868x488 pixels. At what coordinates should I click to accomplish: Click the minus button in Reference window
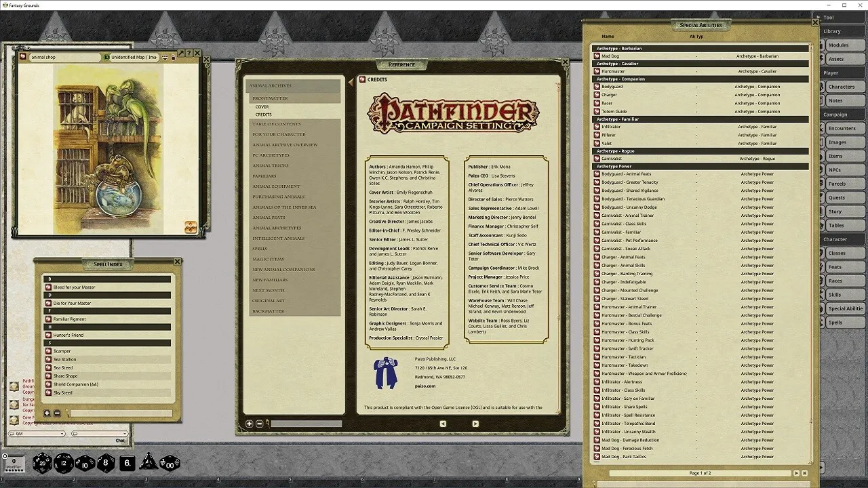(x=260, y=424)
